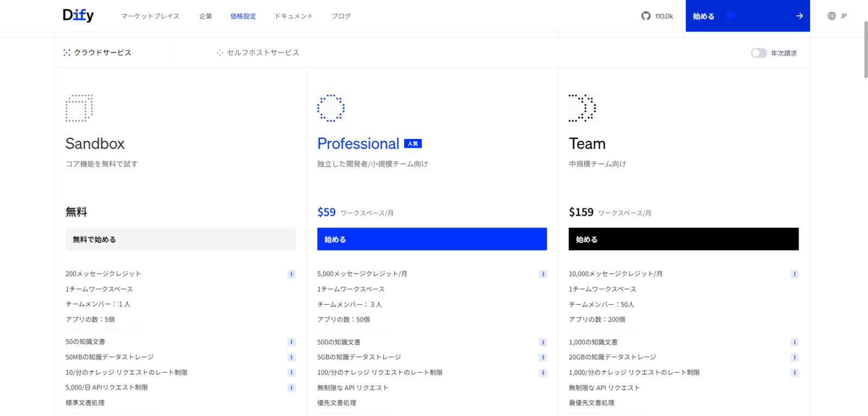The image size is (868, 416).
Task: Click info icon for 10,000メッセージクレジット/月
Action: point(795,274)
